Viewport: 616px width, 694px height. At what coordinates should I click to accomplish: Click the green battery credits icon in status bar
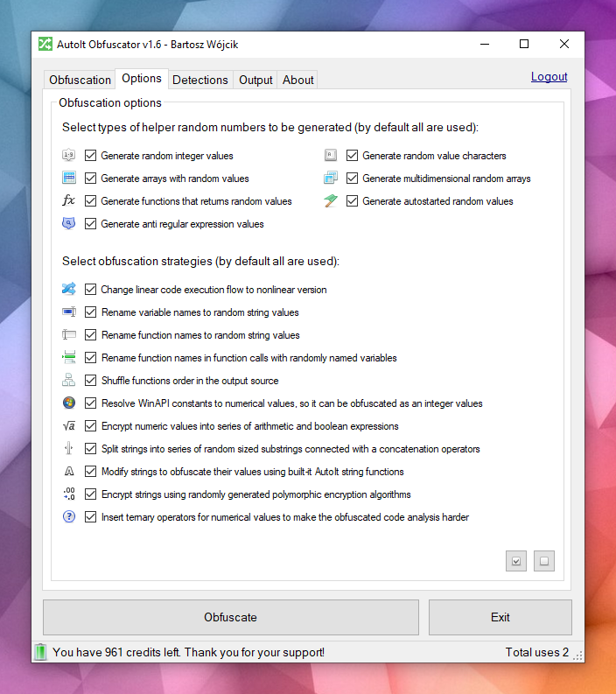point(40,652)
